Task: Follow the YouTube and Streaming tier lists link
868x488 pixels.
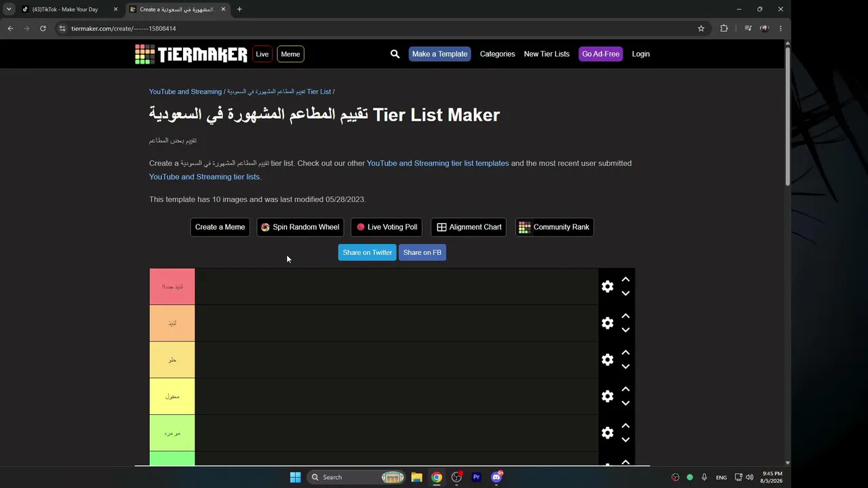Action: 204,177
